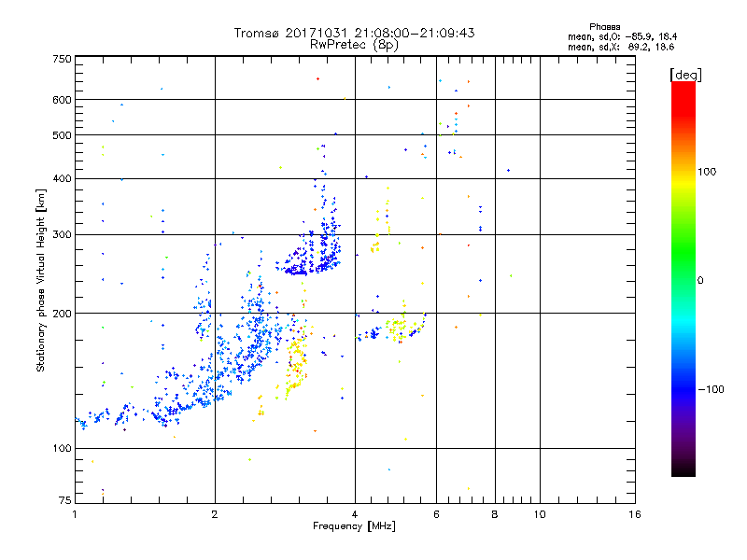The image size is (747, 560).
Task: Click the 0 label on color bar scale
Action: point(700,281)
